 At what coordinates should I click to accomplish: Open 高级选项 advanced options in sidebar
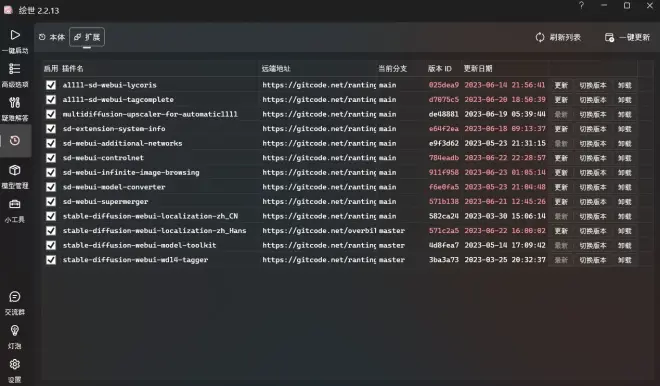15,75
